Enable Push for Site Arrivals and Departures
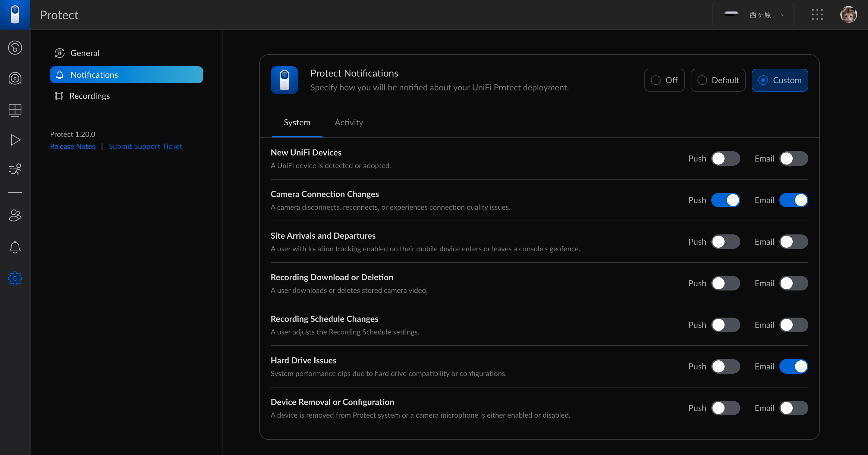Image resolution: width=868 pixels, height=455 pixels. [725, 242]
